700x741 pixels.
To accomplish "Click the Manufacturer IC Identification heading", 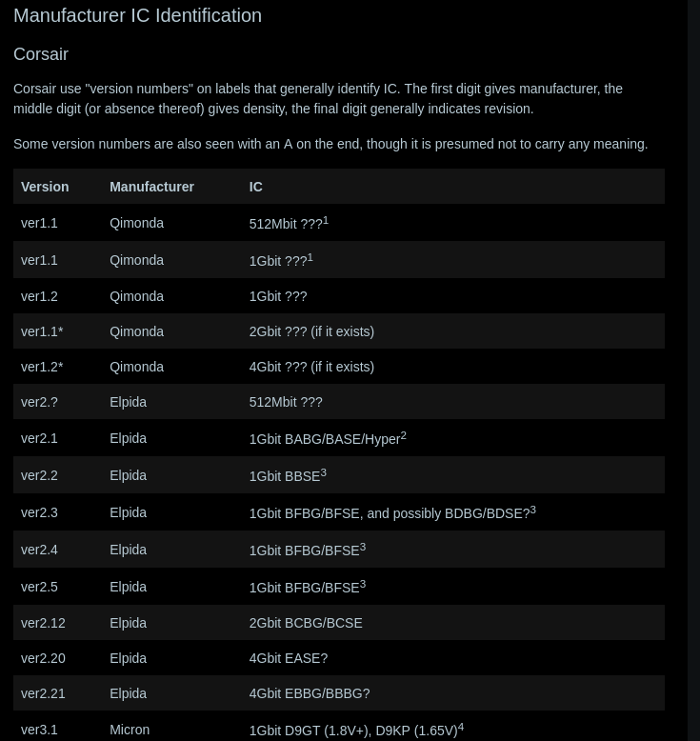I will click(x=137, y=15).
